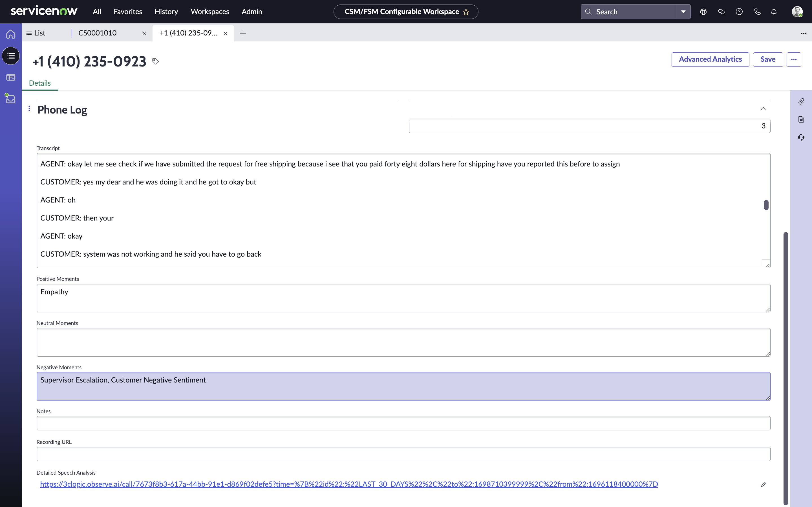Image resolution: width=812 pixels, height=507 pixels.
Task: Open the Admin menu item
Action: 251,12
